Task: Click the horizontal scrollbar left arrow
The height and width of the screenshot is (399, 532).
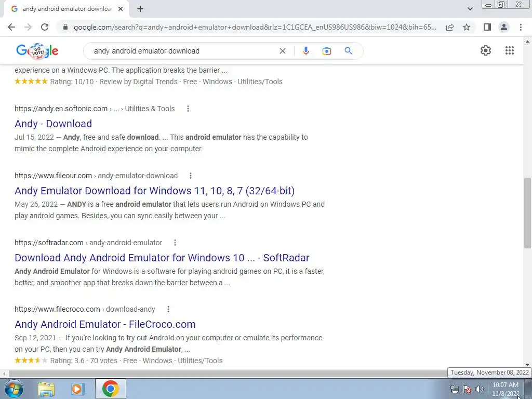Action: click(4, 373)
